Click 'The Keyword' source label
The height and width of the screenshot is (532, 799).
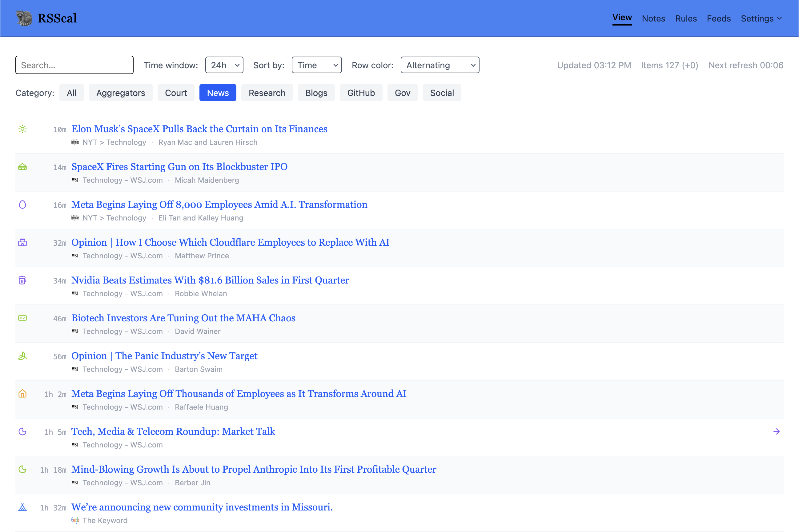pos(105,520)
